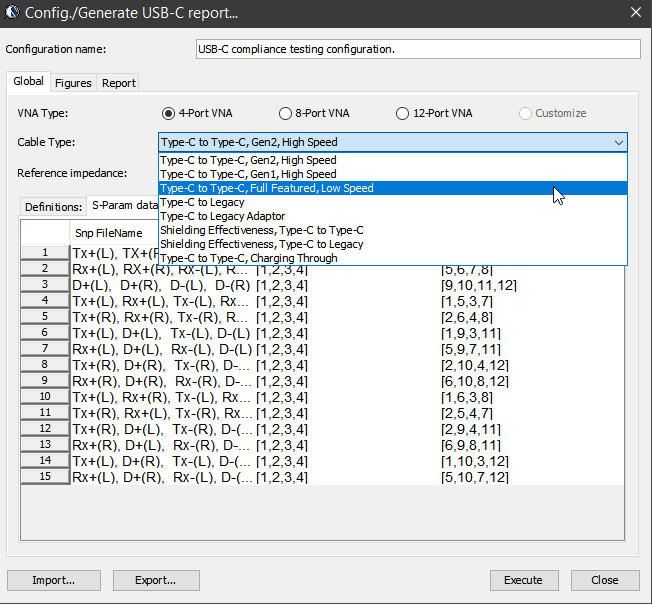Screen dimensions: 652x604
Task: Edit the Configuration name text field
Action: pyautogui.click(x=417, y=49)
